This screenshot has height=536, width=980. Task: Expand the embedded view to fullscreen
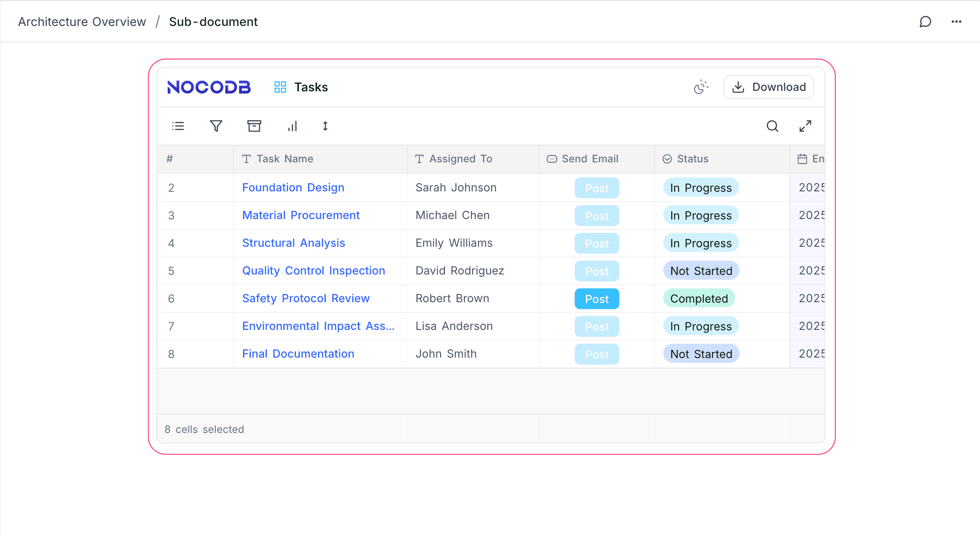(805, 126)
